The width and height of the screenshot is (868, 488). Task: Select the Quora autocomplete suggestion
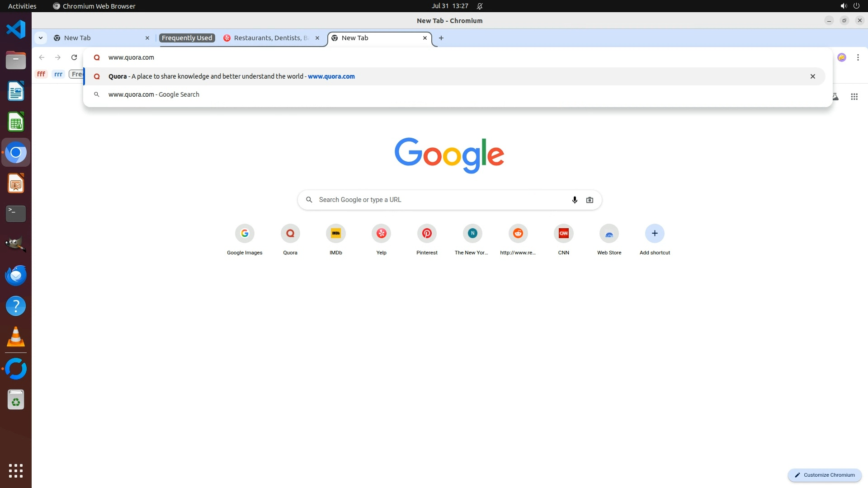point(231,76)
